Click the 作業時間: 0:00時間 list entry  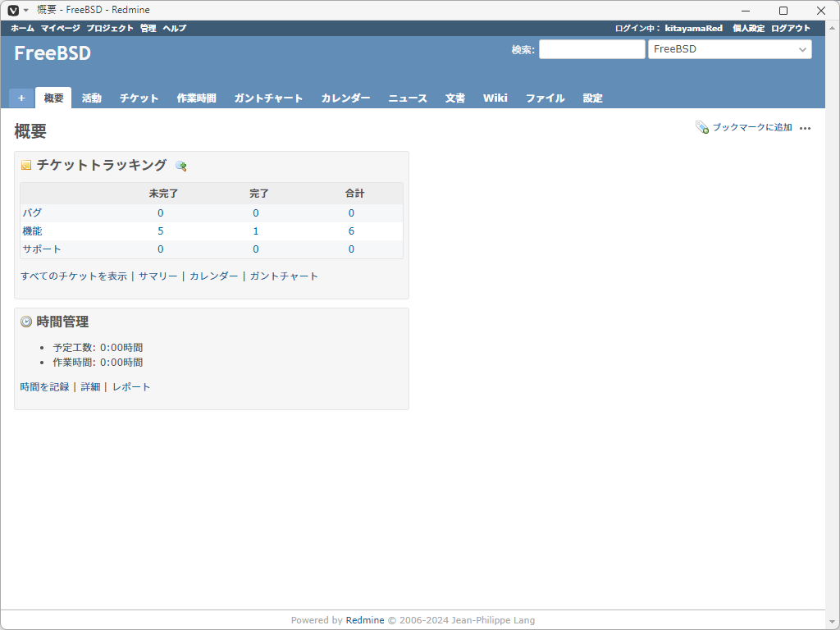[98, 363]
